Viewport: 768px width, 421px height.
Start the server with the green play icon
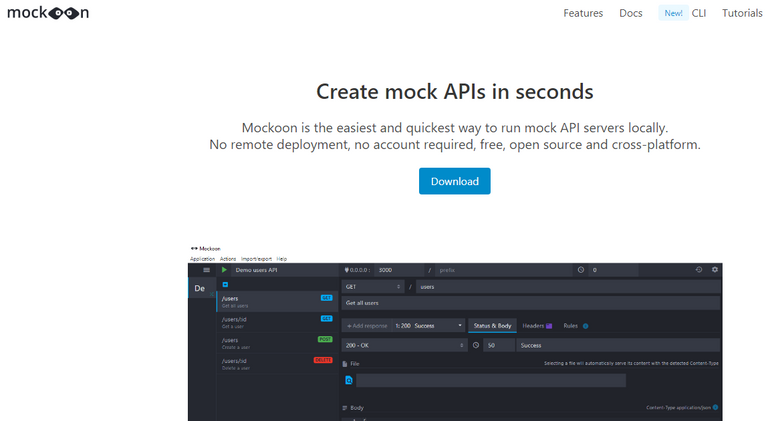click(x=224, y=270)
